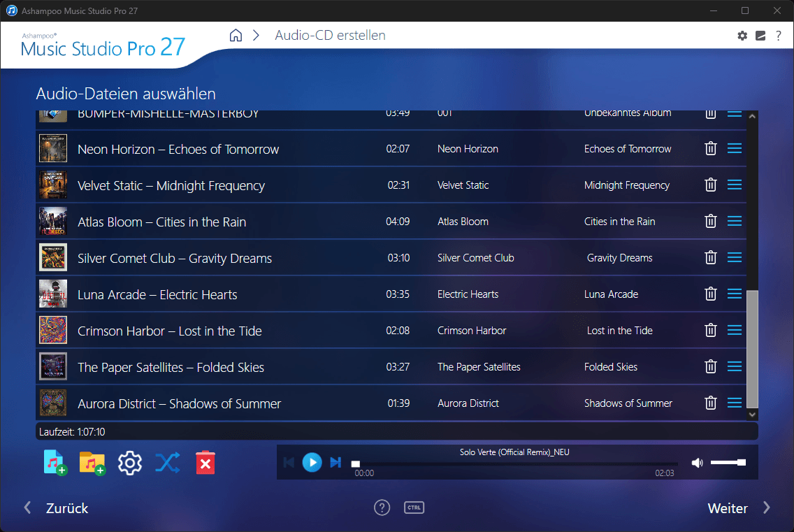Adjust the volume slider in the player

pos(728,462)
